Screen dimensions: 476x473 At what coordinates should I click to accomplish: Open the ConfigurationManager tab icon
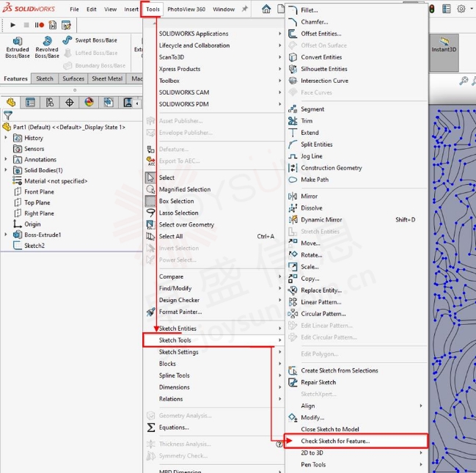click(50, 103)
